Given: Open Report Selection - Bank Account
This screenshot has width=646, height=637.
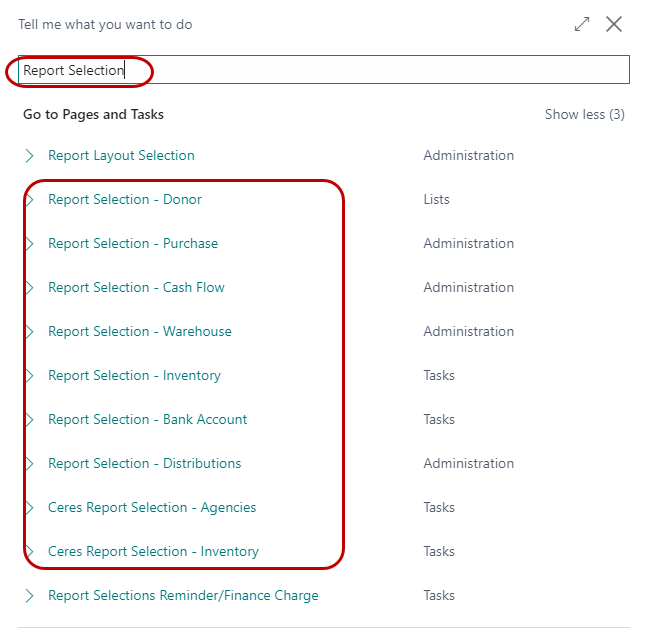Looking at the screenshot, I should point(147,420).
